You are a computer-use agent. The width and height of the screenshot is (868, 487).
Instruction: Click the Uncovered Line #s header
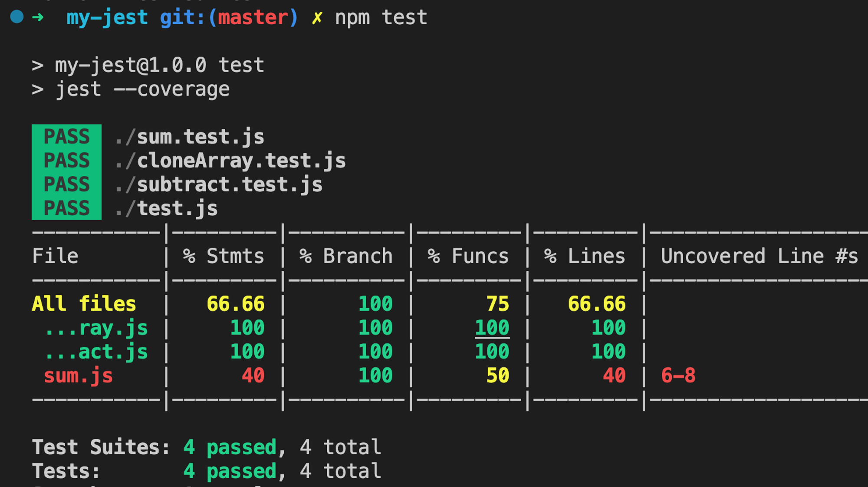[759, 256]
